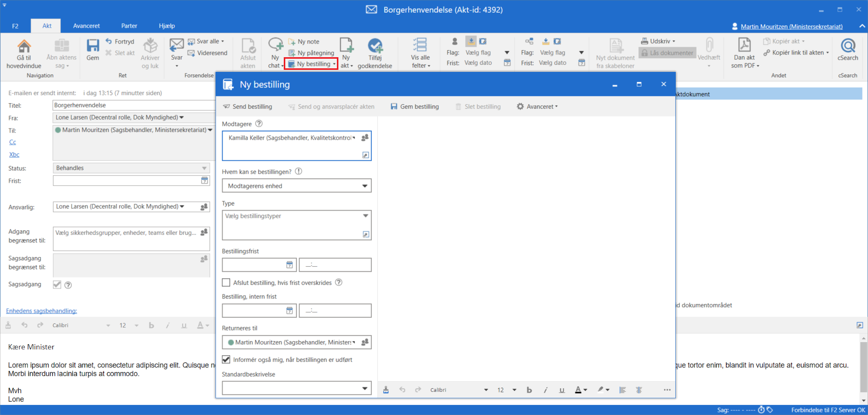Viewport: 868px width, 415px height.
Task: Launch cSearch icon
Action: (x=848, y=46)
